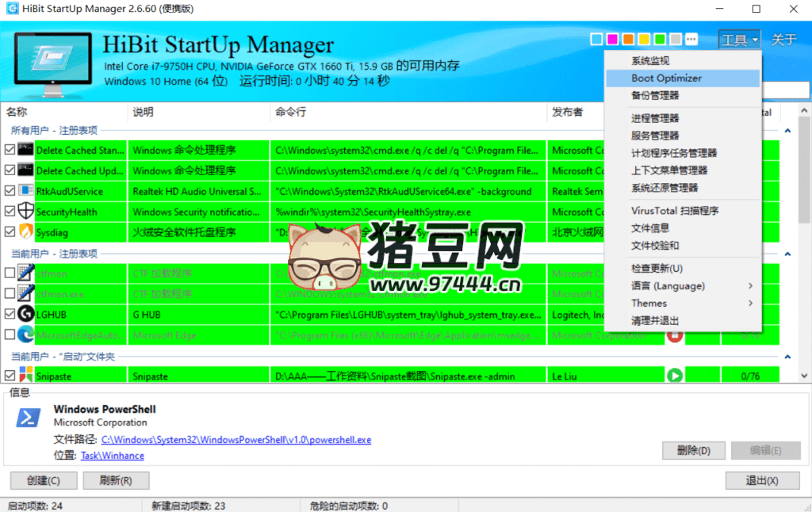Open the powershell.exe file path link

click(236, 440)
